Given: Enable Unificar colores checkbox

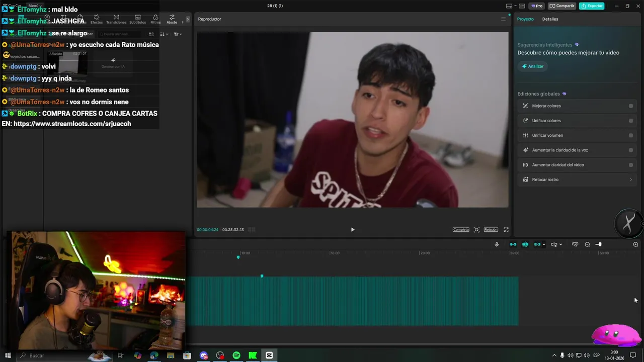Looking at the screenshot, I should click(x=631, y=121).
